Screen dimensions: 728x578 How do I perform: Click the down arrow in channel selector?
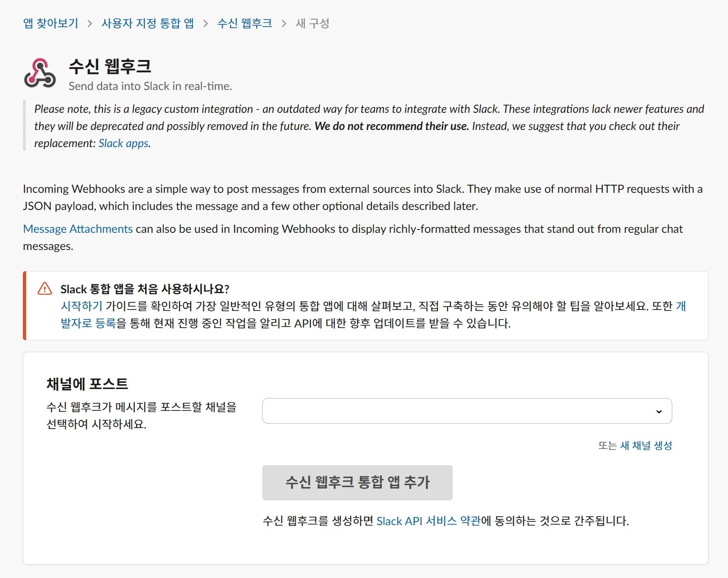point(659,411)
